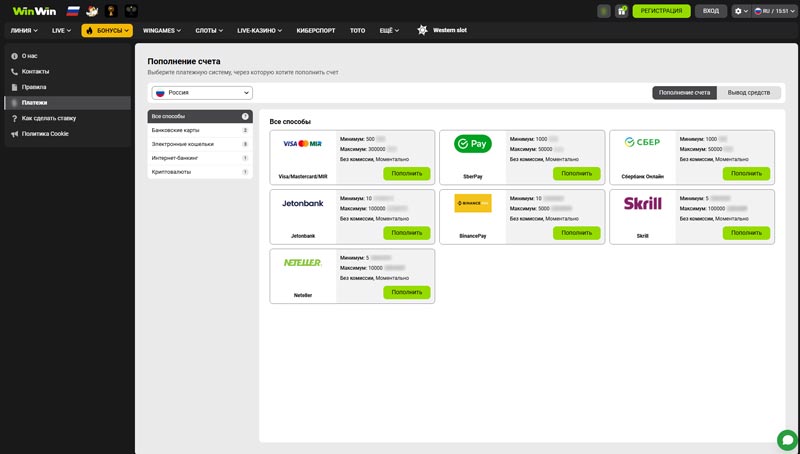Expand the Линия menu

click(24, 31)
